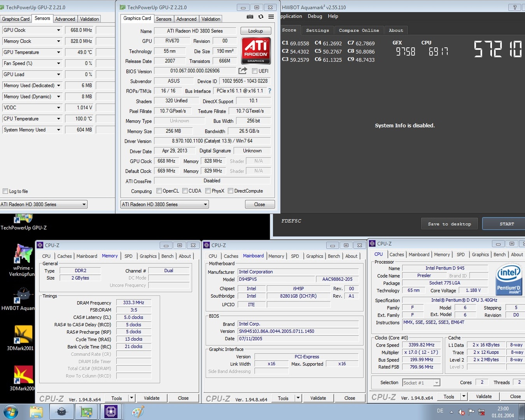525x420 pixels.
Task: Open Caches tab in Mainboard CPU-Z window
Action: [x=231, y=256]
